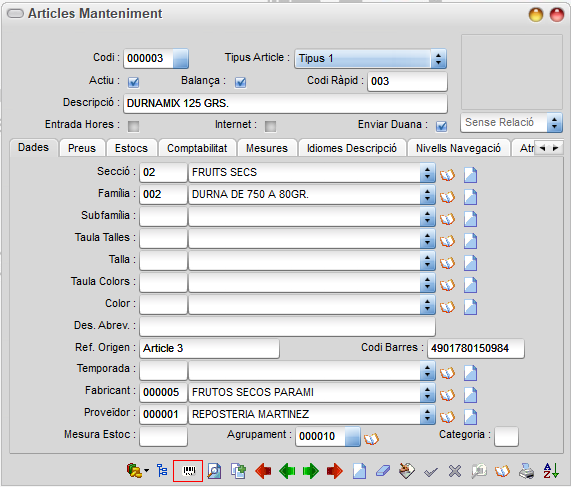This screenshot has width=571, height=487.
Task: Open lookup book icon for Temporada row
Action: [x=447, y=373]
